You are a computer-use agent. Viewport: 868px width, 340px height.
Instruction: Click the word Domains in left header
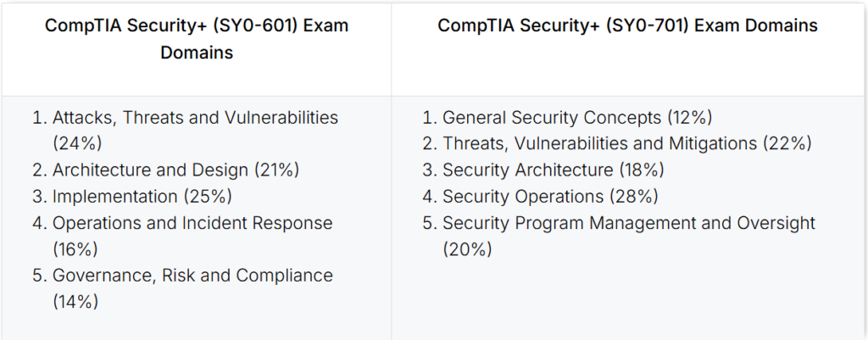click(197, 53)
